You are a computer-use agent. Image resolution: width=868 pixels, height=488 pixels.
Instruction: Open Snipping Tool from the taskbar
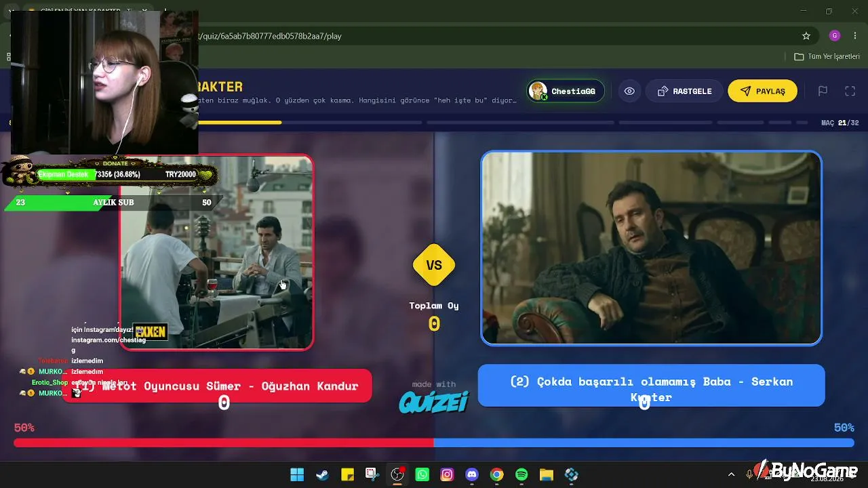pos(372,474)
